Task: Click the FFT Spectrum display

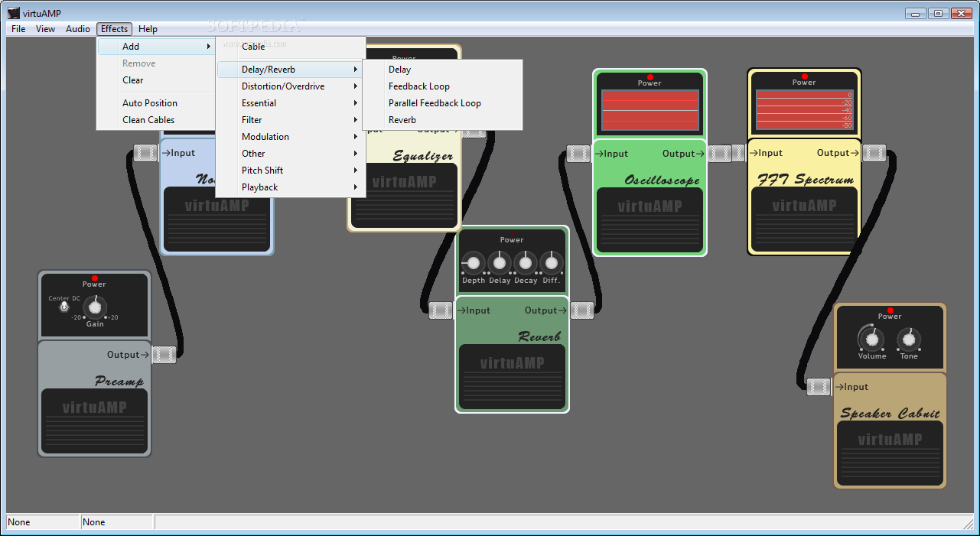Action: coord(804,109)
